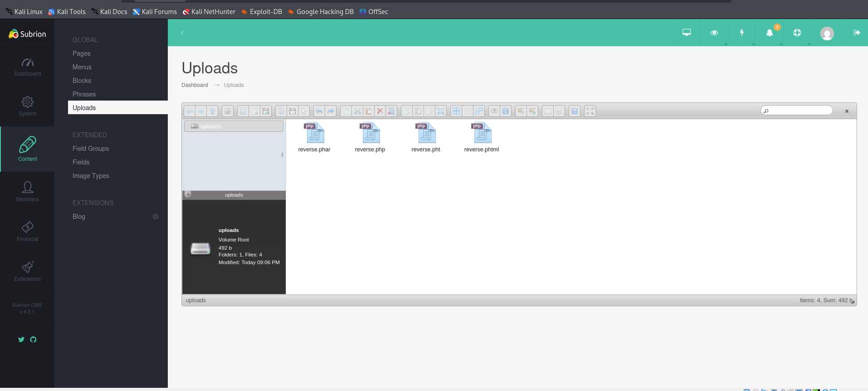Image resolution: width=868 pixels, height=391 pixels.
Task: Click the cut scissors toolbar icon
Action: 357,111
